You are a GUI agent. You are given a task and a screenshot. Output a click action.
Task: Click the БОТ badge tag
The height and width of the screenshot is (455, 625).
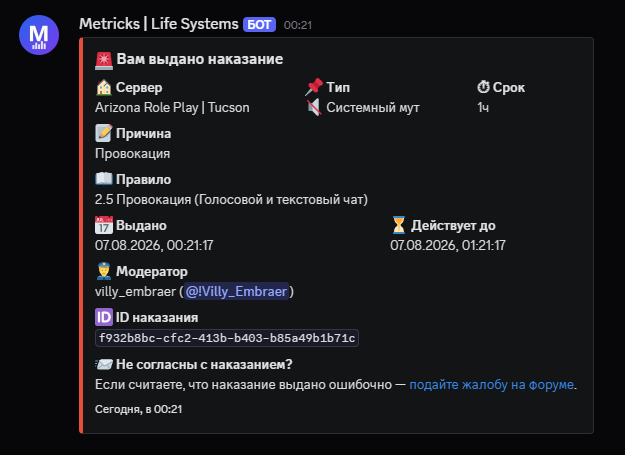[259, 25]
